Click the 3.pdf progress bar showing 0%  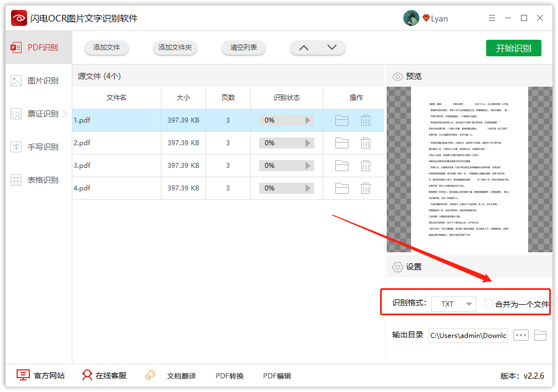click(287, 166)
